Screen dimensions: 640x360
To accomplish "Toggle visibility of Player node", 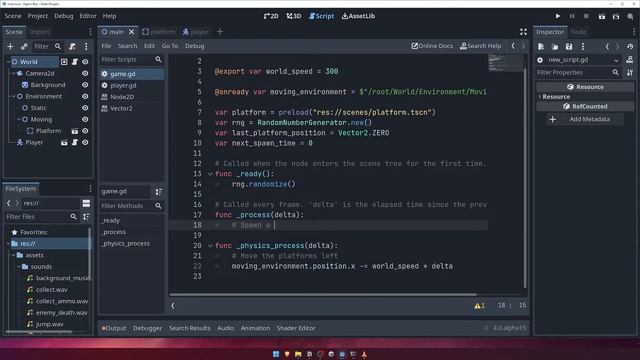I will coord(85,142).
